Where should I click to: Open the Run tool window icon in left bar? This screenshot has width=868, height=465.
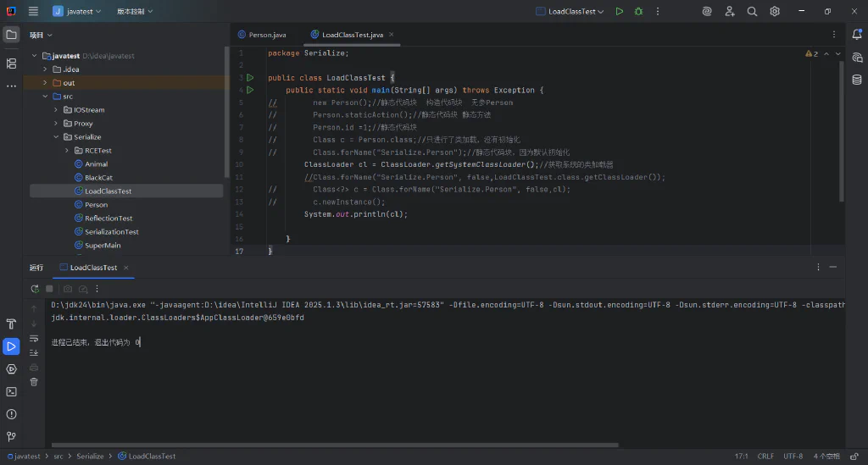click(x=11, y=346)
